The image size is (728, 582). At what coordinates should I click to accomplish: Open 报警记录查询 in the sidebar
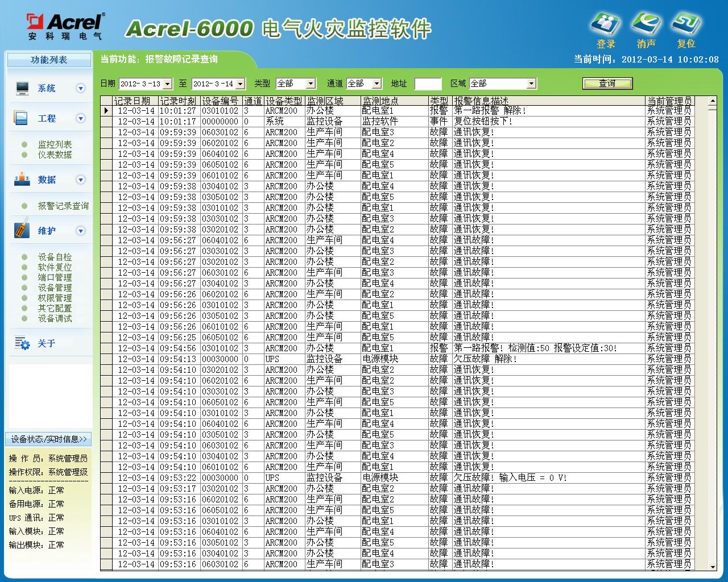pyautogui.click(x=63, y=206)
